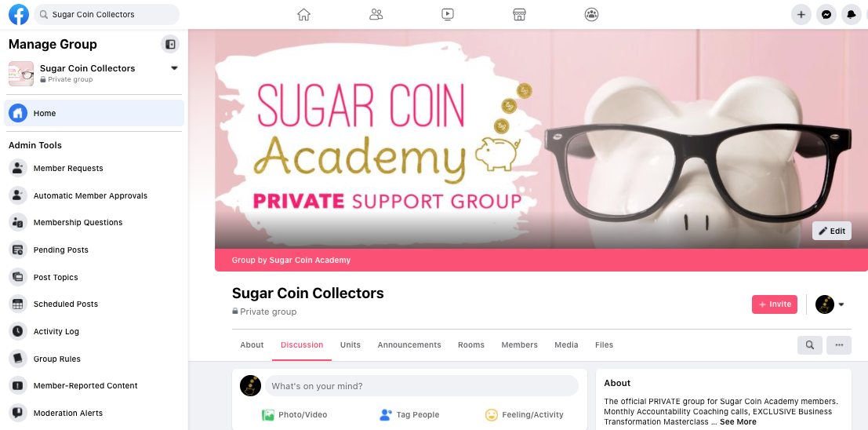Image resolution: width=868 pixels, height=430 pixels.
Task: Open the profile avatar dropdown beside Invite
Action: pos(830,304)
